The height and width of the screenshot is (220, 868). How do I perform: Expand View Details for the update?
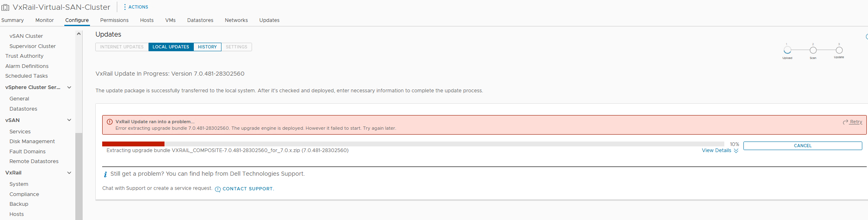point(720,150)
